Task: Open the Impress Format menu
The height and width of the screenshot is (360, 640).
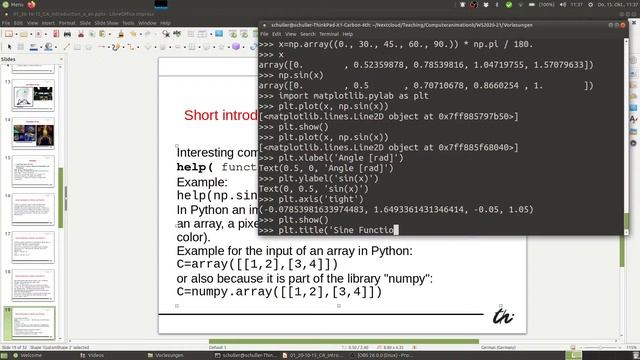Action: click(x=67, y=23)
